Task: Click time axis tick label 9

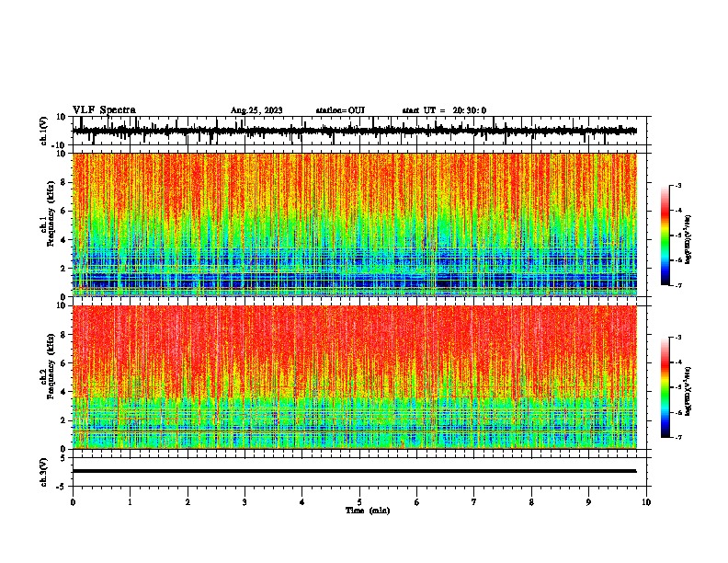Action: click(x=588, y=502)
